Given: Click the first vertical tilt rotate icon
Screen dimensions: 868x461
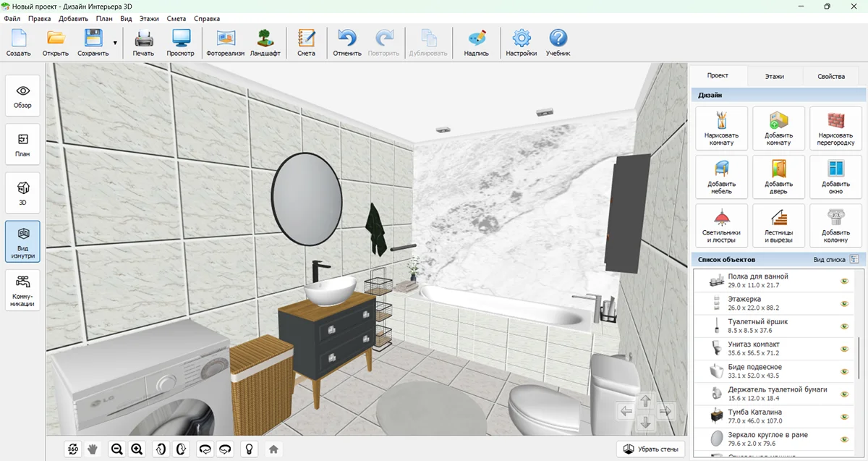Looking at the screenshot, I should click(161, 449).
